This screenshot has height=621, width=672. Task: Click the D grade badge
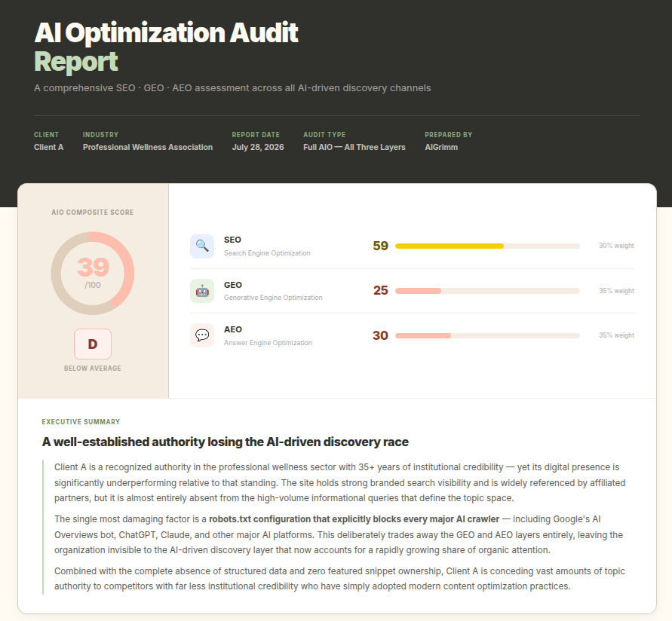(93, 344)
